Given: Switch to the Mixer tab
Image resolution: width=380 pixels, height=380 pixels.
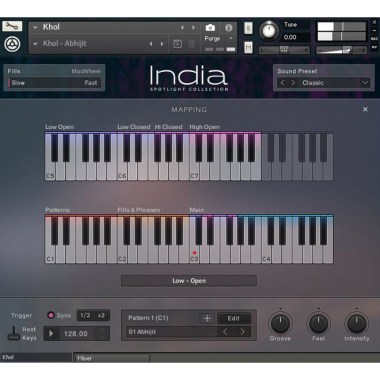Looking at the screenshot, I should pos(111,358).
